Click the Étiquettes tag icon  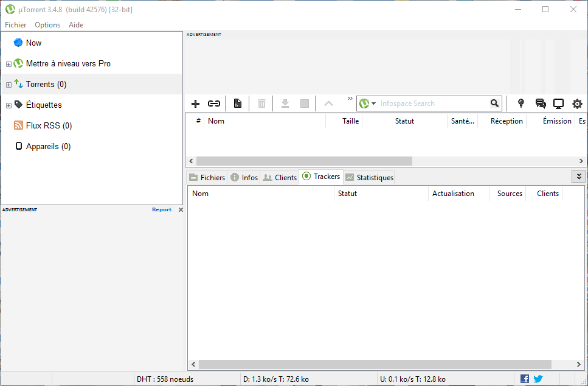coord(18,104)
